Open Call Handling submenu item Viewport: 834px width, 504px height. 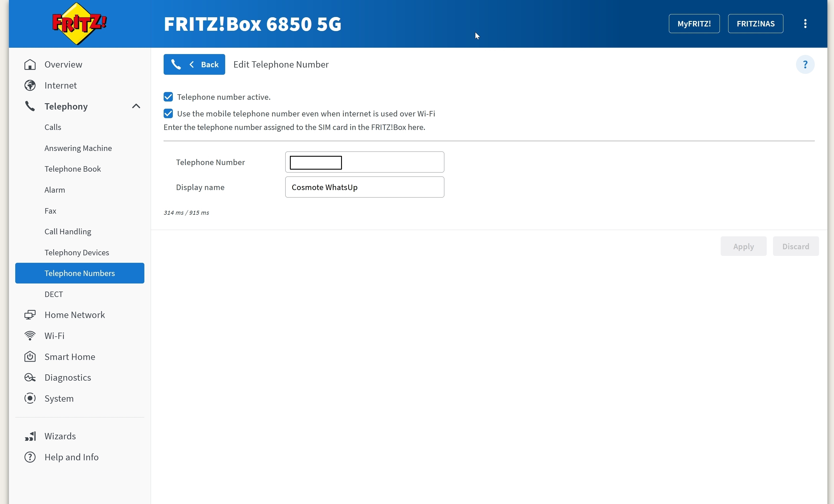pyautogui.click(x=68, y=231)
